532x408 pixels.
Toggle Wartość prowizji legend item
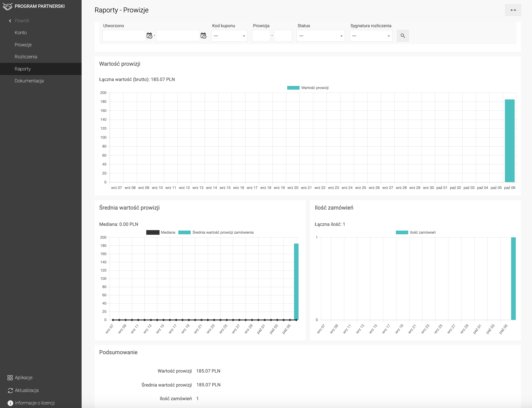(x=308, y=88)
